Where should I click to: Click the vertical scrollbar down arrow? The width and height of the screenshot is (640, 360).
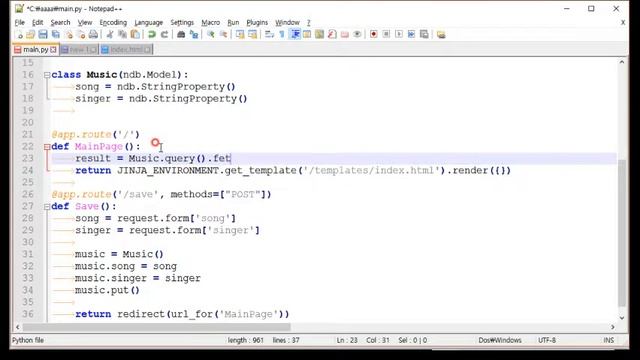pyautogui.click(x=622, y=318)
